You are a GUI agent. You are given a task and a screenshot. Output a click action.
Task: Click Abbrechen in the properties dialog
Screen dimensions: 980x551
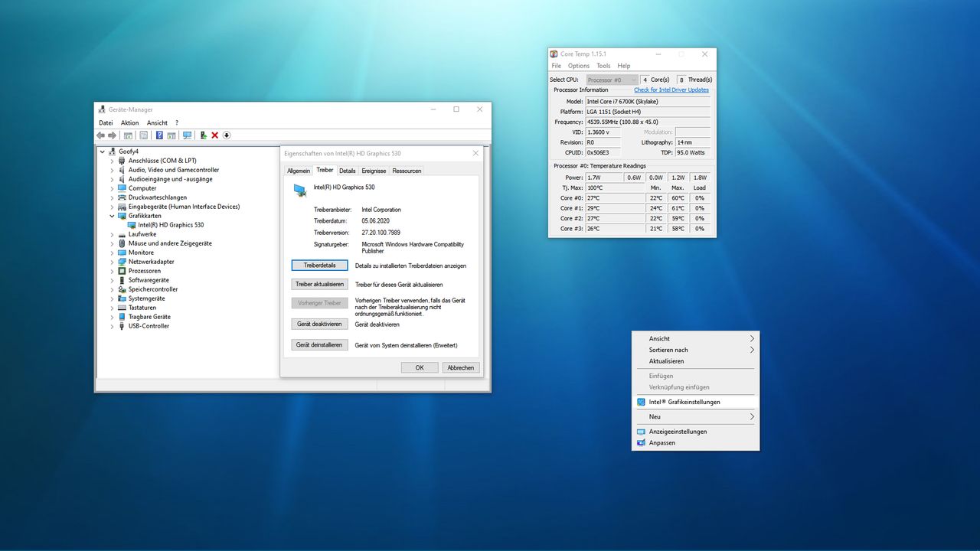pos(461,367)
